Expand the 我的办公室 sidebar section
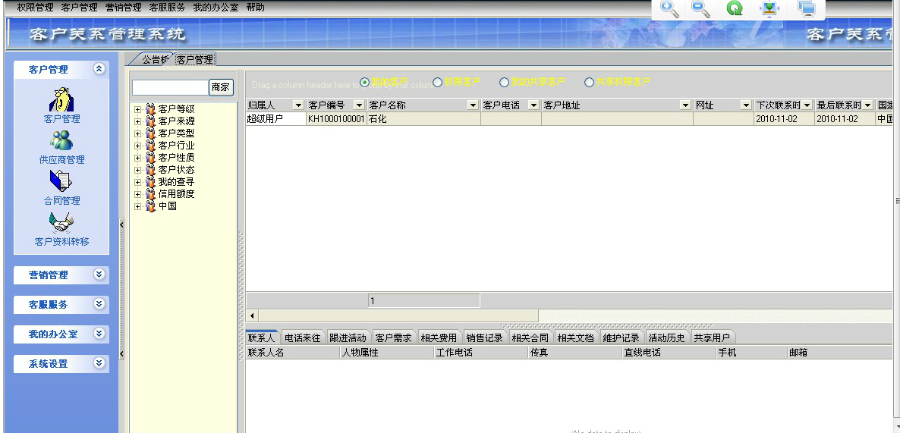This screenshot has height=433, width=900. [x=99, y=334]
